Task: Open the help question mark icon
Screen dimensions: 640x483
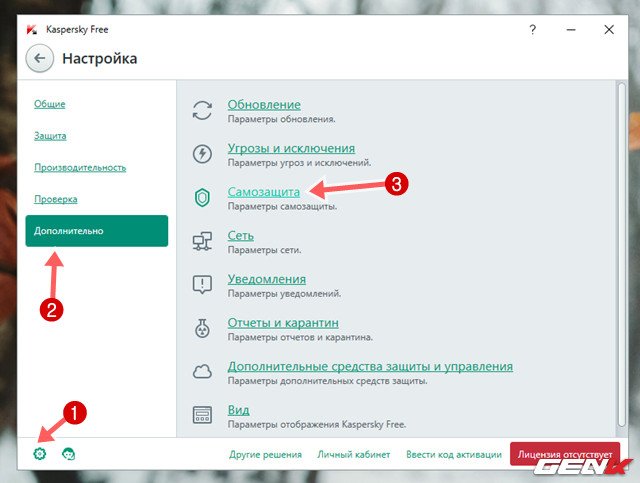Action: pos(532,29)
